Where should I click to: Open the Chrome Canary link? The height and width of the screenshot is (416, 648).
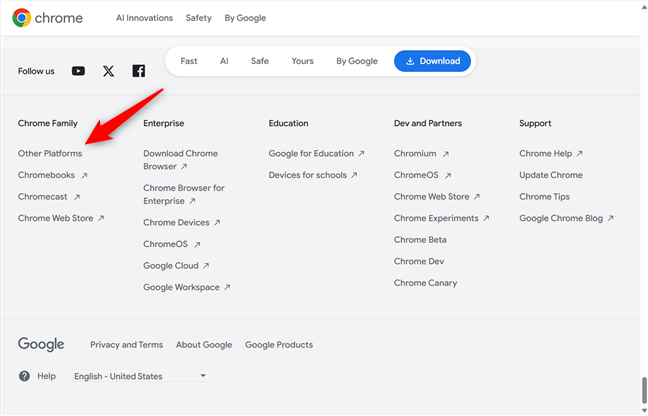[x=425, y=283]
